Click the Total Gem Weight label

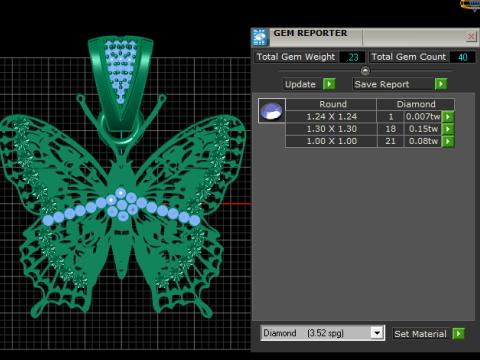296,57
